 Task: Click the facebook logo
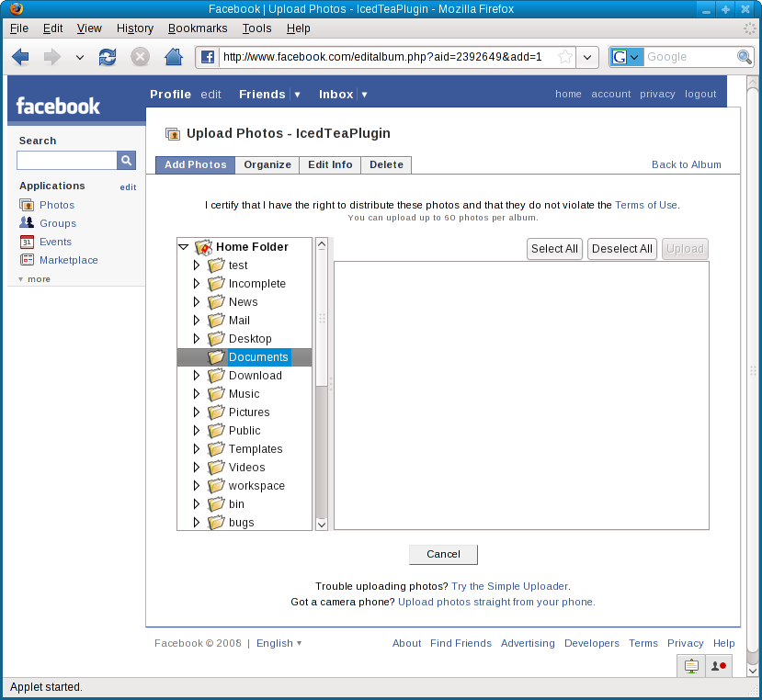point(58,106)
